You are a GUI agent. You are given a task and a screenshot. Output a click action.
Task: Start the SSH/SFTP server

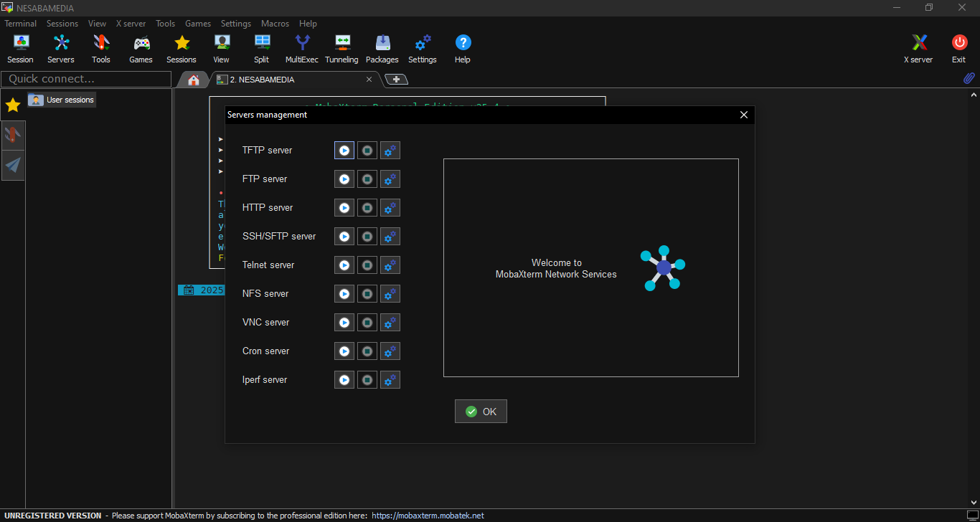[344, 237]
